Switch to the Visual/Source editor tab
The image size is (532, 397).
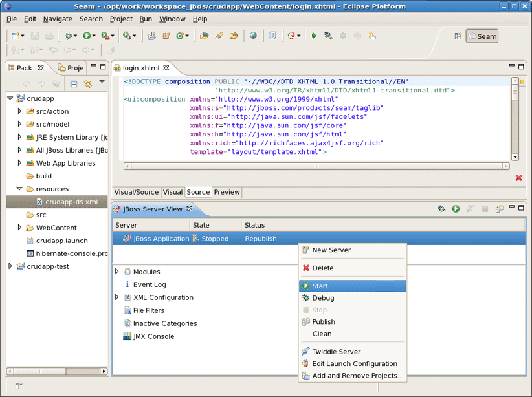[x=136, y=192]
